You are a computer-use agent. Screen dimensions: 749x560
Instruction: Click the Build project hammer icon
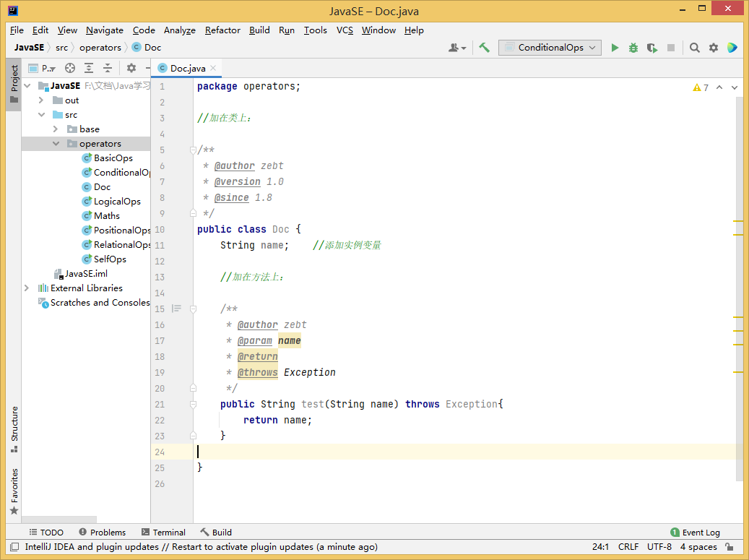[485, 48]
